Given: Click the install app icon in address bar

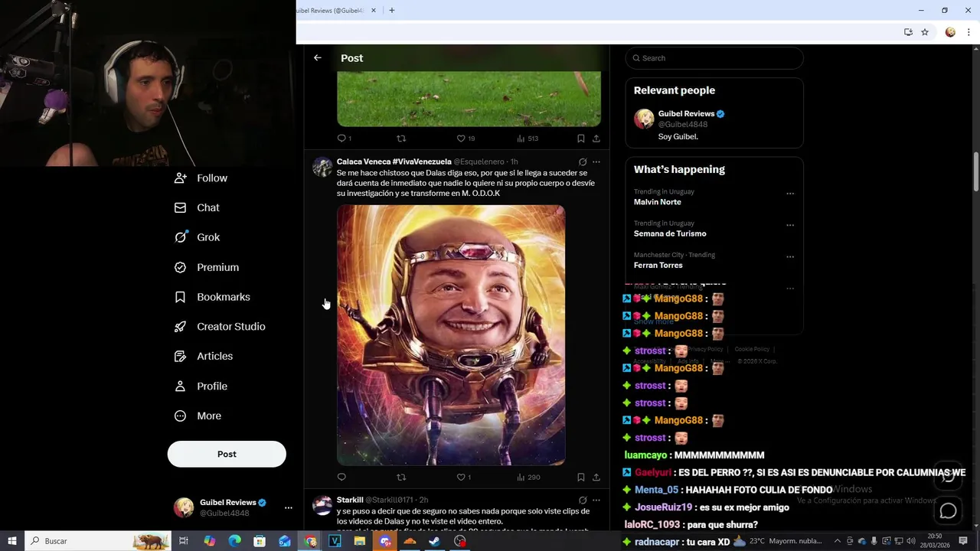Looking at the screenshot, I should pos(908,32).
